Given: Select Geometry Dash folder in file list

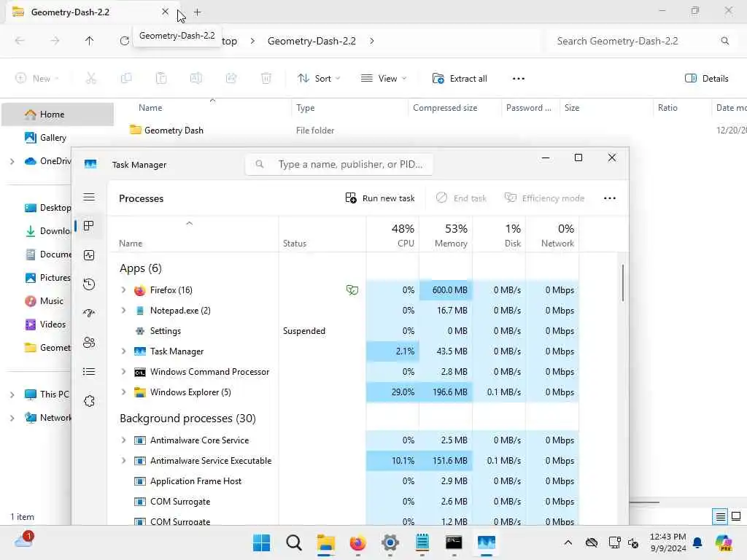Looking at the screenshot, I should pyautogui.click(x=167, y=131).
